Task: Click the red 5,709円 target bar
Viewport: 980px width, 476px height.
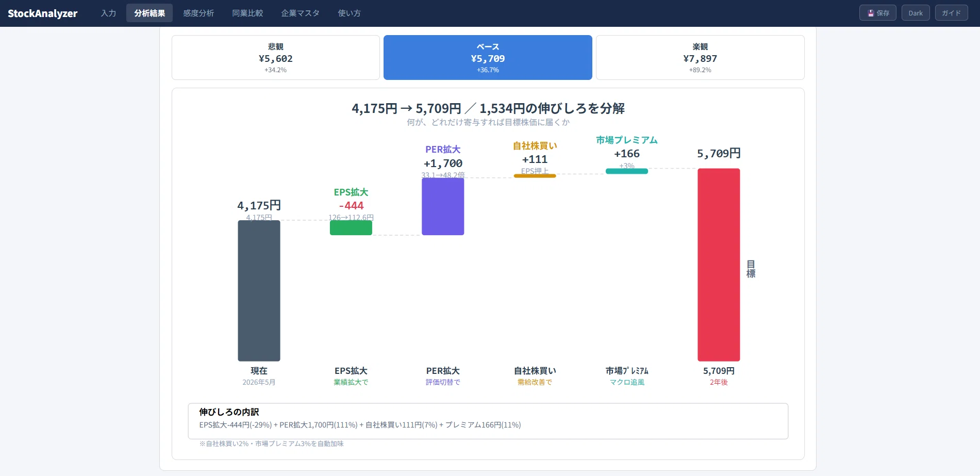Action: pyautogui.click(x=719, y=265)
